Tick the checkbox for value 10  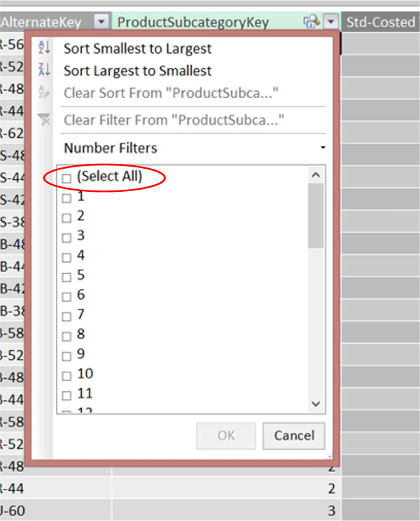67,375
